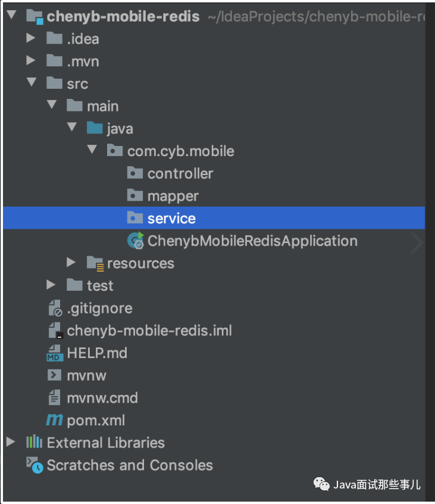Expand the test folder arrow
Image resolution: width=435 pixels, height=504 pixels.
pyautogui.click(x=51, y=285)
